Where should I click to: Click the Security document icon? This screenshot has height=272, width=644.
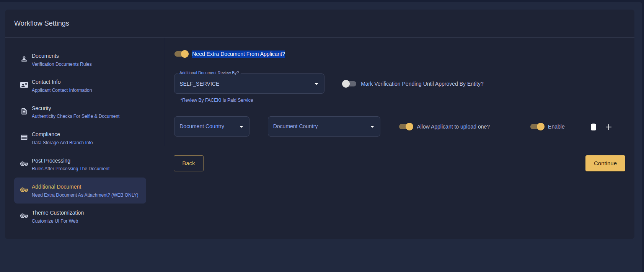(x=24, y=112)
